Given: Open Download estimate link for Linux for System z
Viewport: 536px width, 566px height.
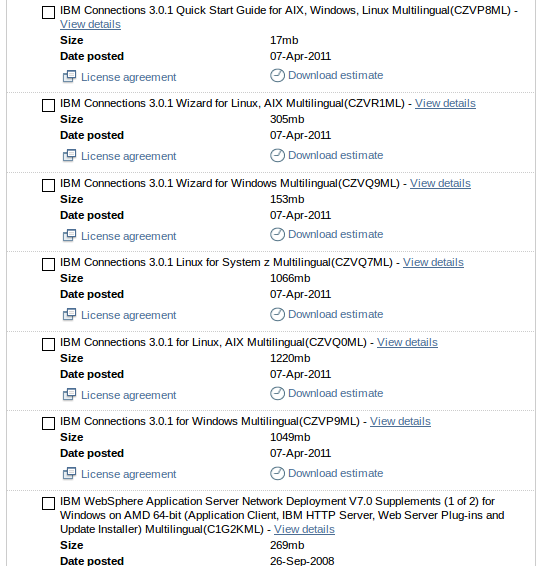Looking at the screenshot, I should pos(336,314).
